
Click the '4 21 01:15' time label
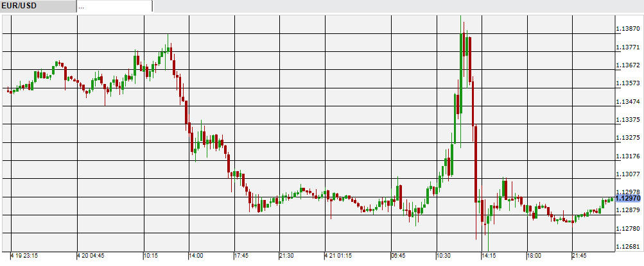click(338, 256)
